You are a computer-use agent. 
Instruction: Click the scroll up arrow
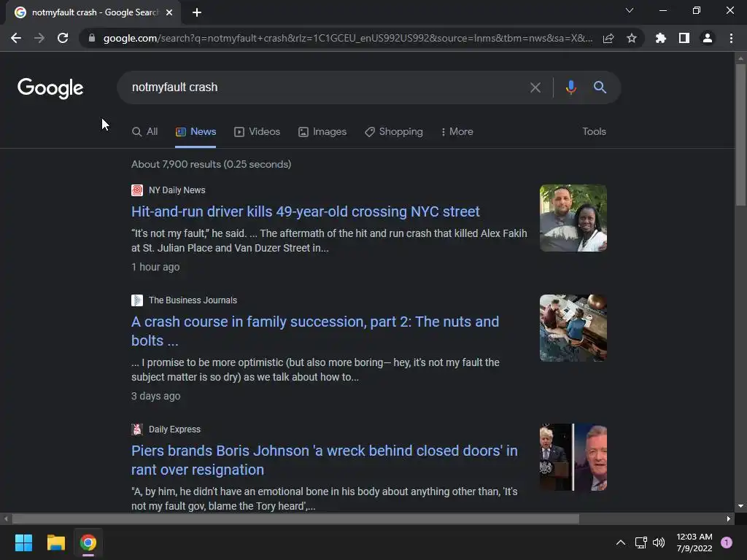(x=740, y=58)
